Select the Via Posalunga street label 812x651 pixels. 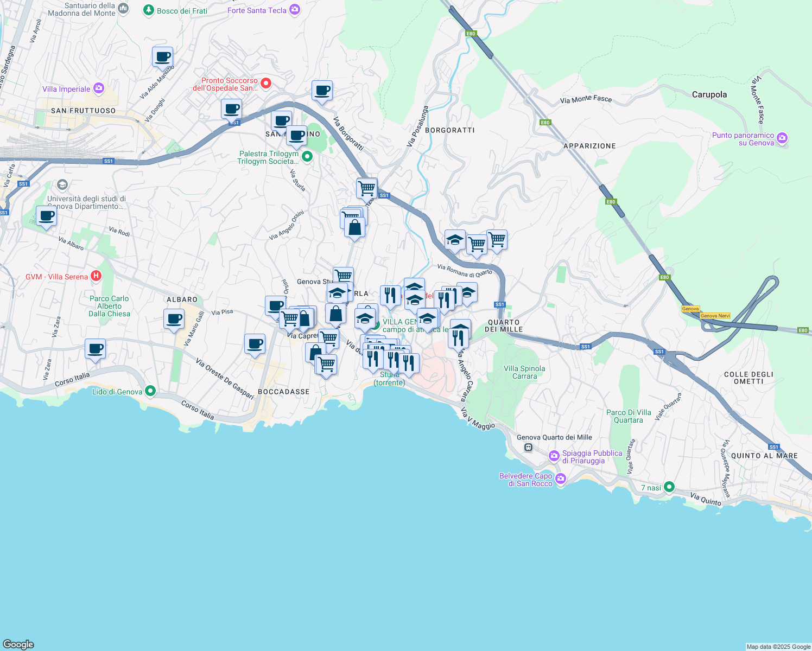[x=417, y=126]
